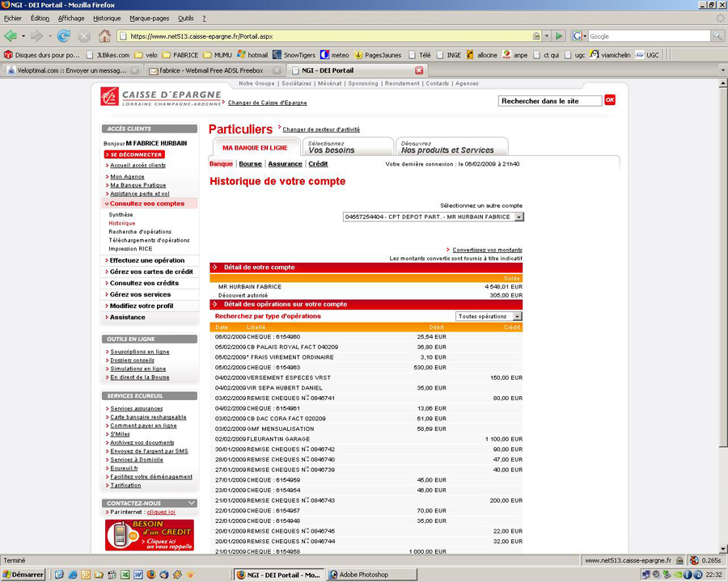Close the NGI - DEI Portail tab
The image size is (728, 582).
[419, 70]
